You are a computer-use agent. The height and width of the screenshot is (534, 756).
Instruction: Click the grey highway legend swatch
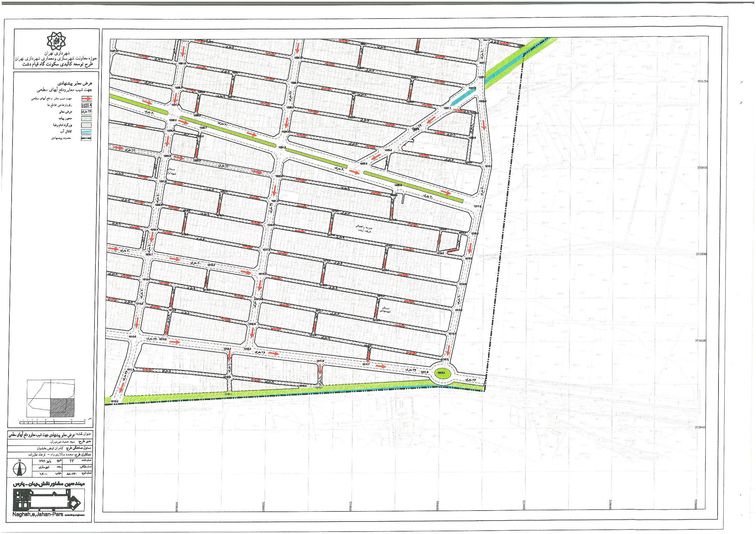point(87,125)
